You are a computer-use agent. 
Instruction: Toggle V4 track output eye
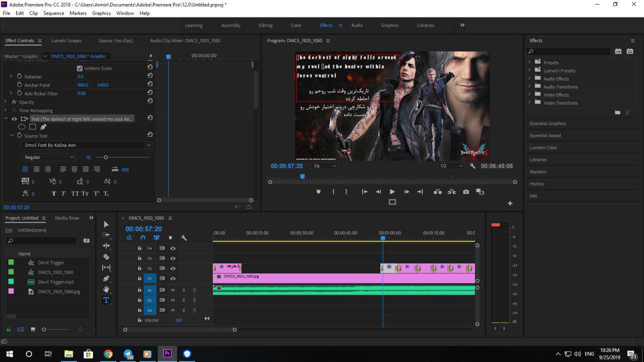tap(173, 248)
